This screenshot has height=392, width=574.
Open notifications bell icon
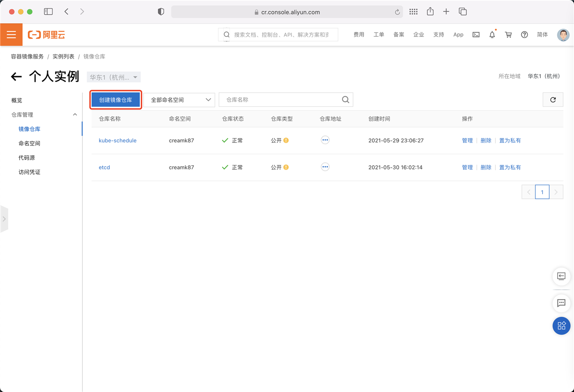492,34
